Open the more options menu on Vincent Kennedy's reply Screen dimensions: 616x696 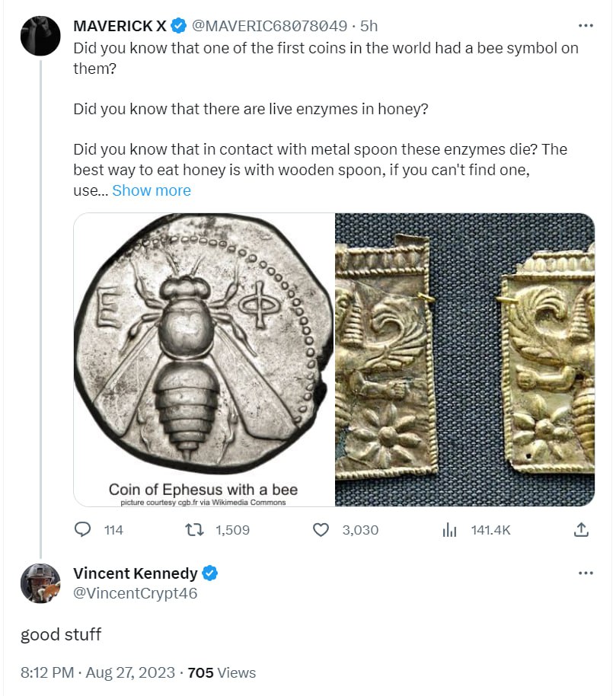tap(585, 573)
